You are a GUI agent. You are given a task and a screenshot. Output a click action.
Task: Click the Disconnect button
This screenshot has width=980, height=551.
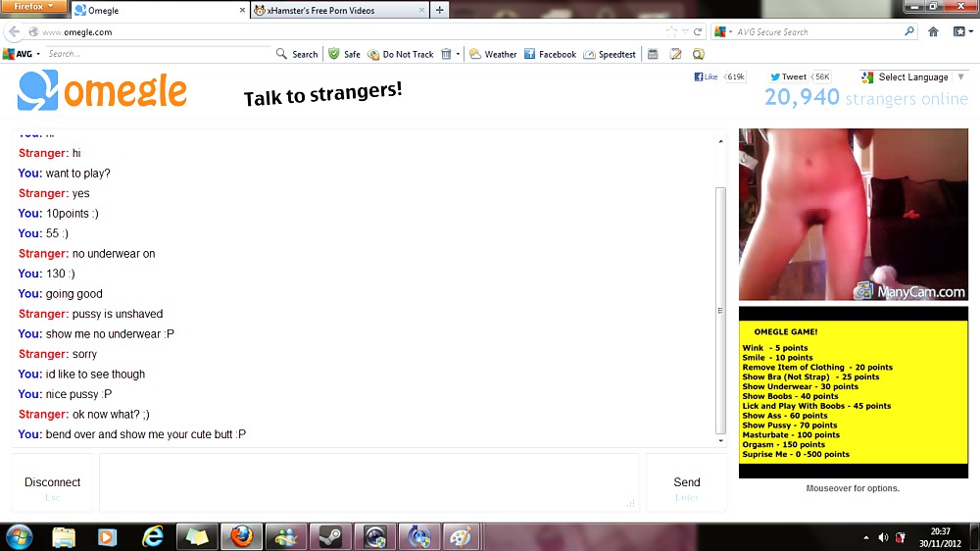pos(53,482)
